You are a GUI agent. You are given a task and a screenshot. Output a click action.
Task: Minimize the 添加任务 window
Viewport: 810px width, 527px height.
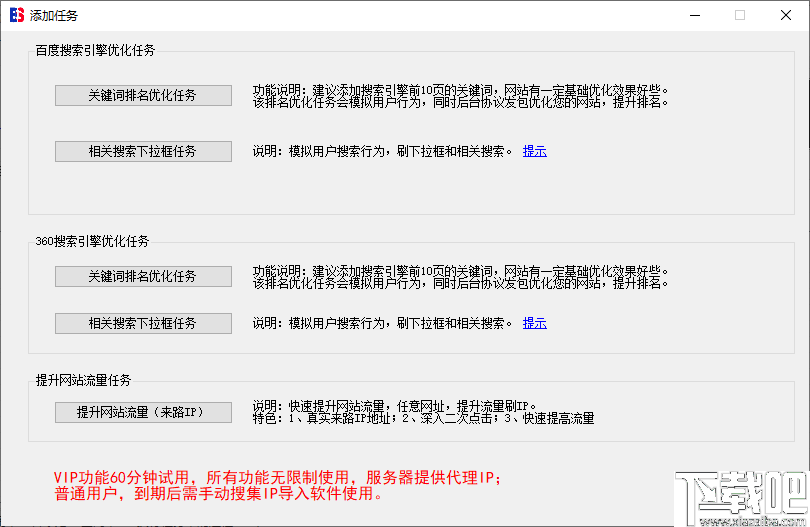point(695,16)
